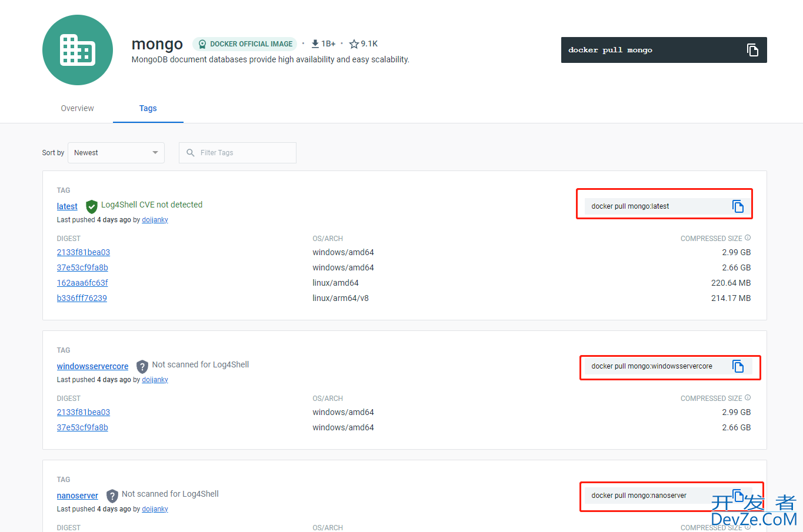
Task: Open digest 162aaa6fc63f
Action: pyautogui.click(x=82, y=283)
